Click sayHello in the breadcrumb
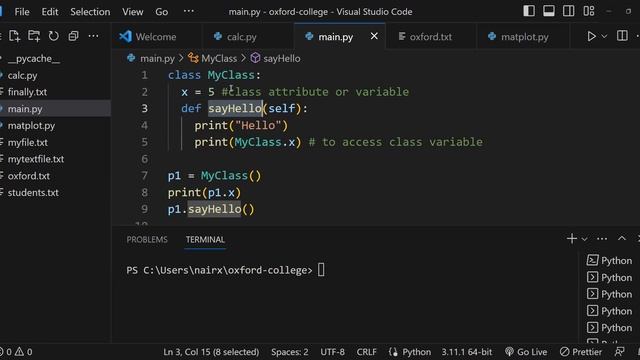Screen dimensions: 640x360 click(x=282, y=58)
